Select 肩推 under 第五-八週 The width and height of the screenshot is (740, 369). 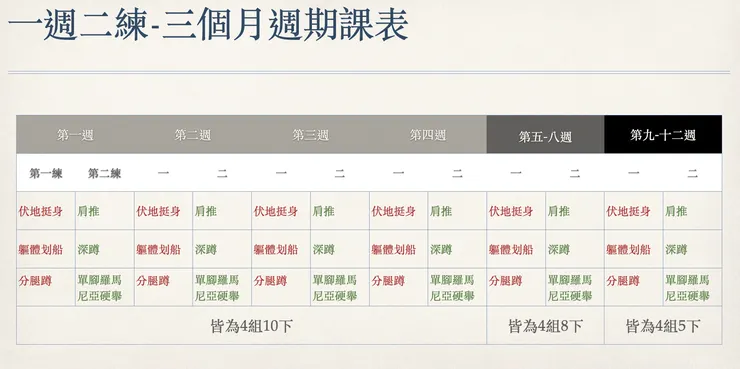pos(559,211)
